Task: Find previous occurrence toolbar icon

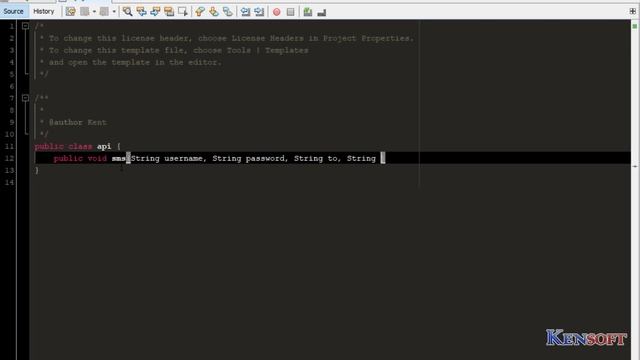Action: pos(141,12)
